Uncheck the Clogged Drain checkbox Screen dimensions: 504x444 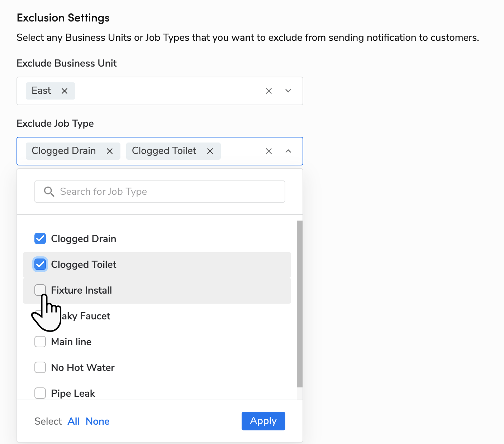(x=40, y=238)
